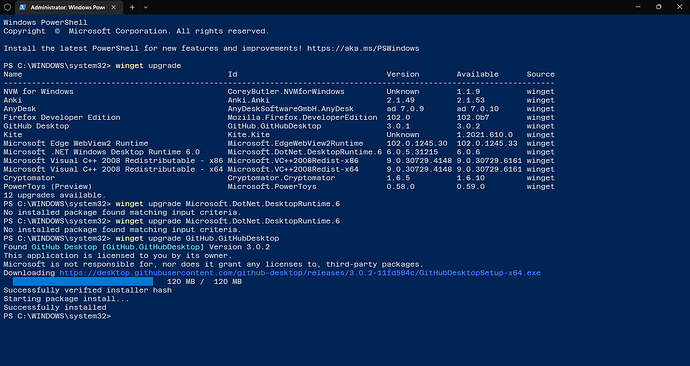Click available version 'ad 7.0.10'
The width and height of the screenshot is (690, 366).
point(477,109)
